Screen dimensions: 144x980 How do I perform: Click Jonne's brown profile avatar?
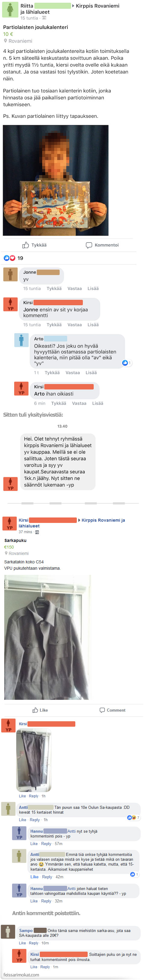coord(10,274)
